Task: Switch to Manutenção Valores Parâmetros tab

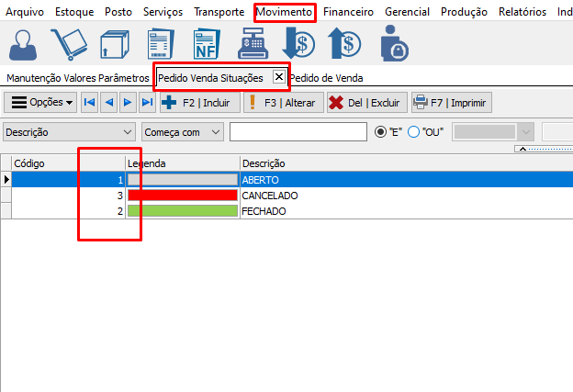Action: point(77,78)
